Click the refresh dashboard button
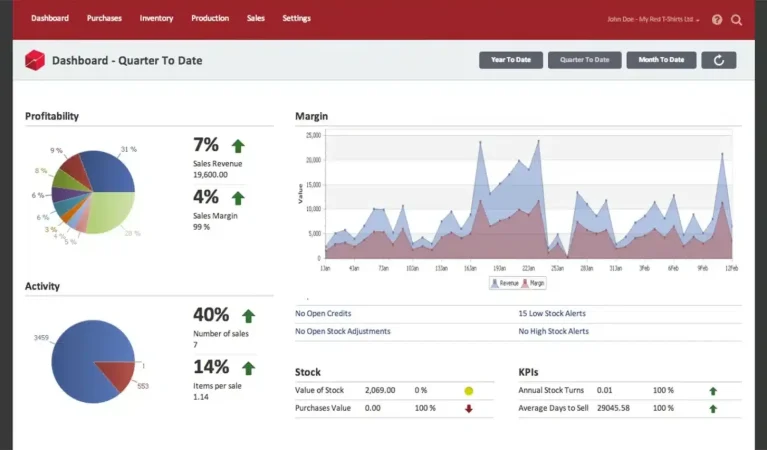The height and width of the screenshot is (450, 767). click(719, 60)
